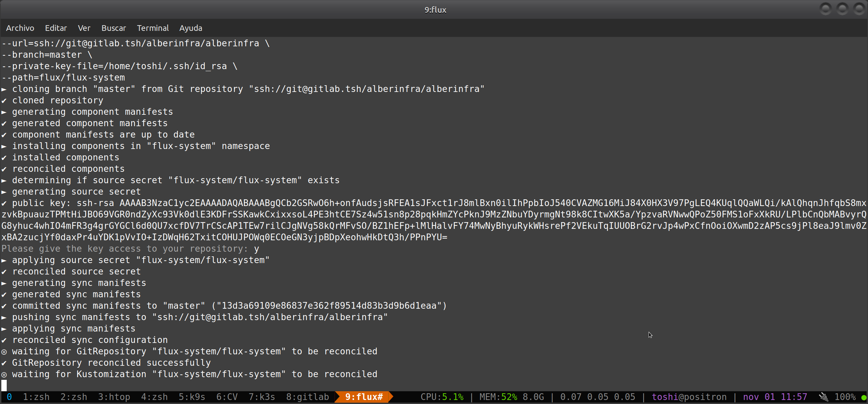This screenshot has width=868, height=404.
Task: Click the green battery indicator dot
Action: (864, 398)
